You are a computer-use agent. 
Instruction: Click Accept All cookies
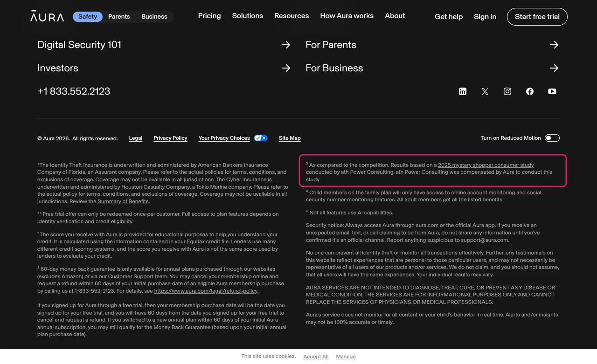pyautogui.click(x=316, y=357)
